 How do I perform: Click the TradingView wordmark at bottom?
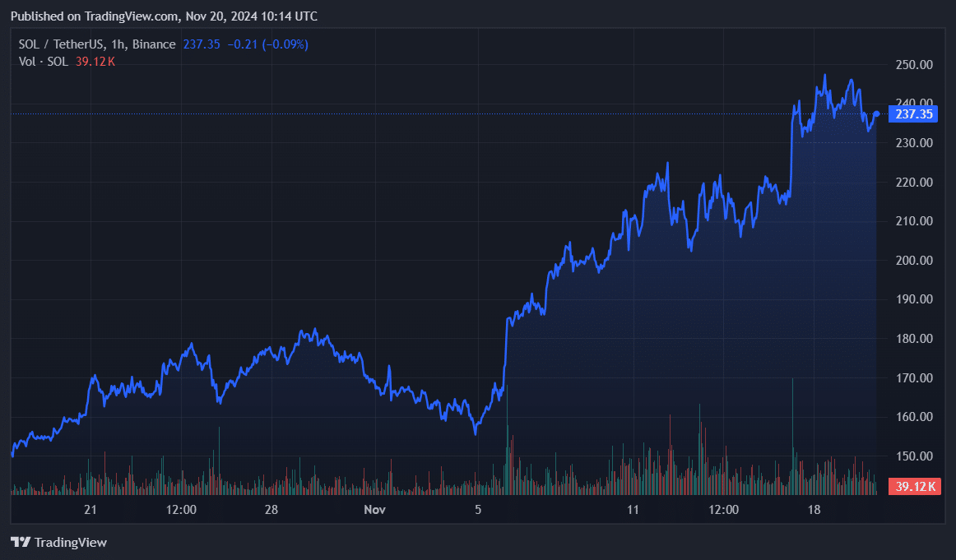[72, 542]
